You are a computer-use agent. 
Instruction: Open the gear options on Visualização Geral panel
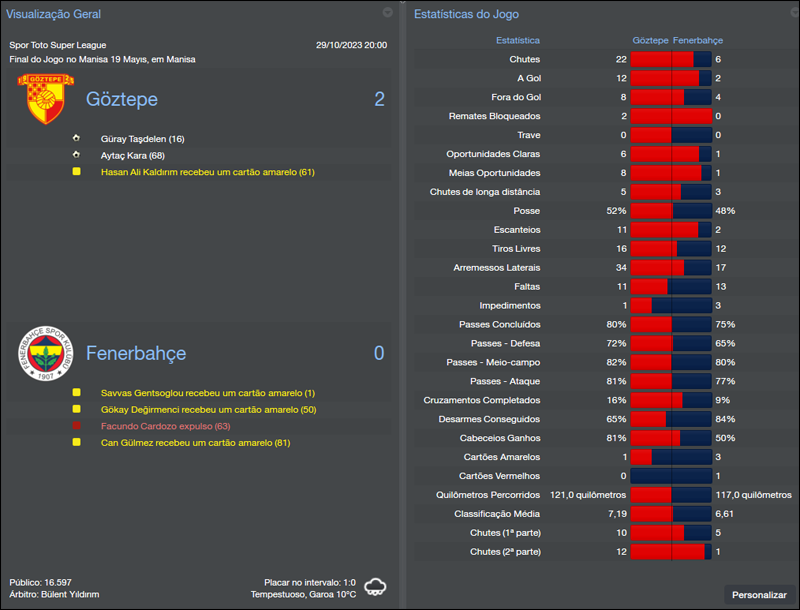(x=388, y=13)
